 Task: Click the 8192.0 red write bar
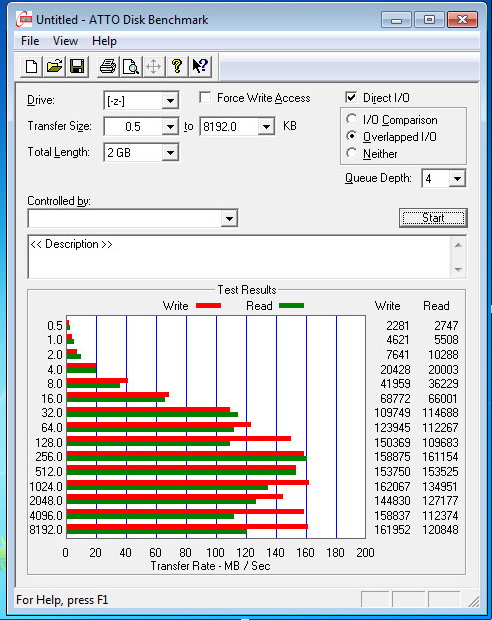[187, 526]
